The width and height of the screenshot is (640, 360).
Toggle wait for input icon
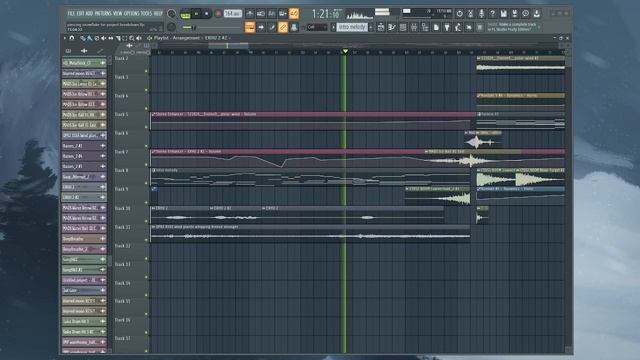[261, 13]
